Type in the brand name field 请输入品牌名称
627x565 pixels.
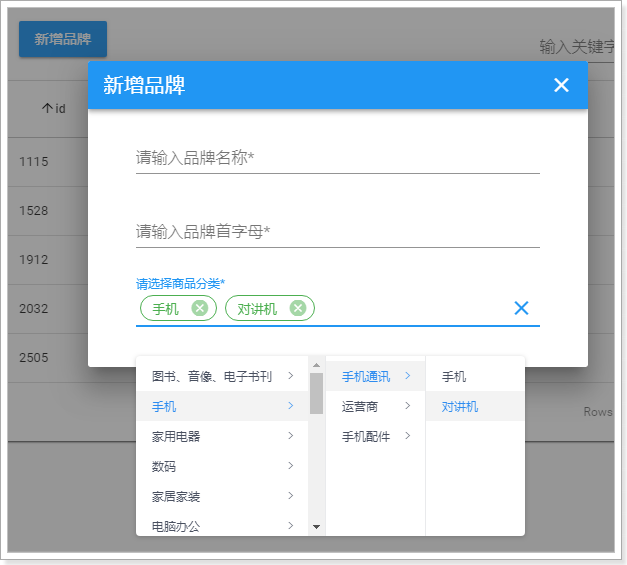337,158
